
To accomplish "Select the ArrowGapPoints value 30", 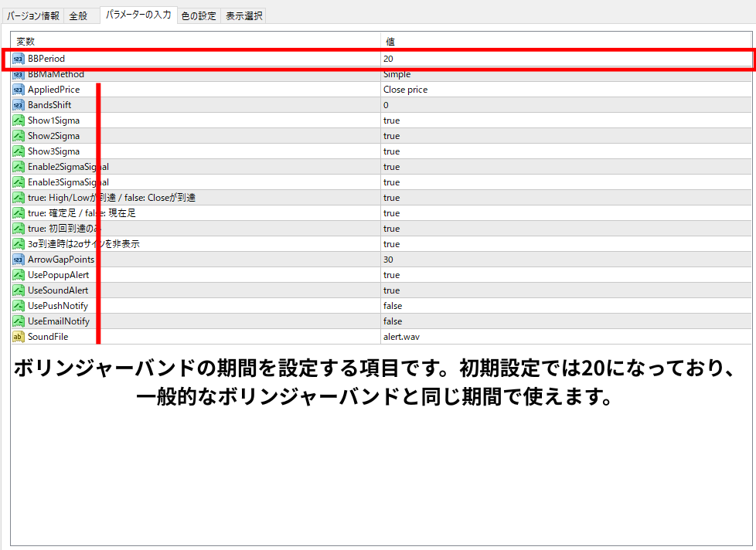I will coord(388,260).
